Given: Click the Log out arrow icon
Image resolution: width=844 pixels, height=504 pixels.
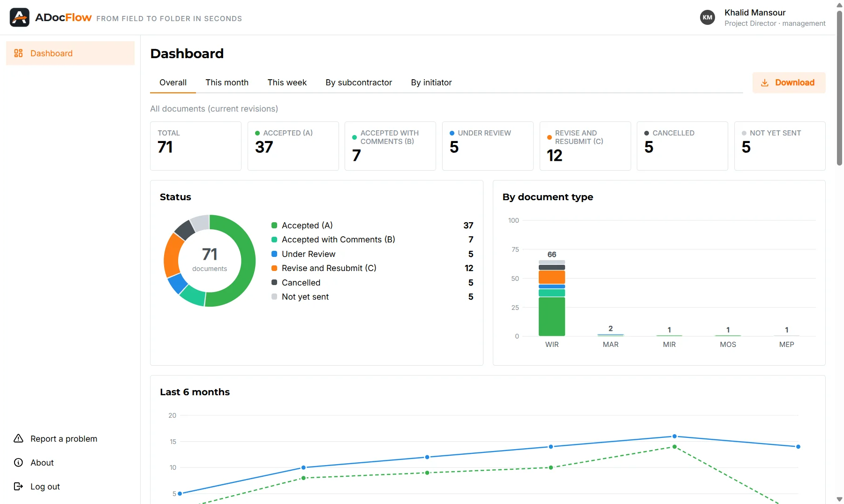Looking at the screenshot, I should coord(18,487).
